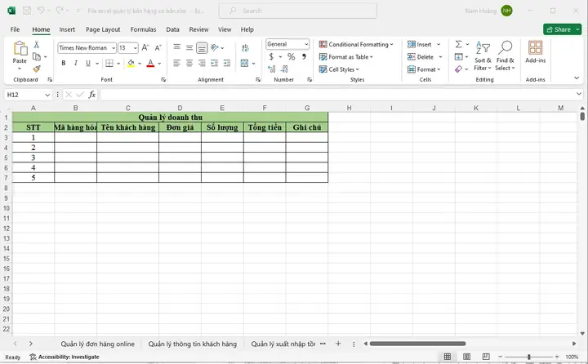Open Add-ins button
The width and height of the screenshot is (588, 364).
click(535, 52)
